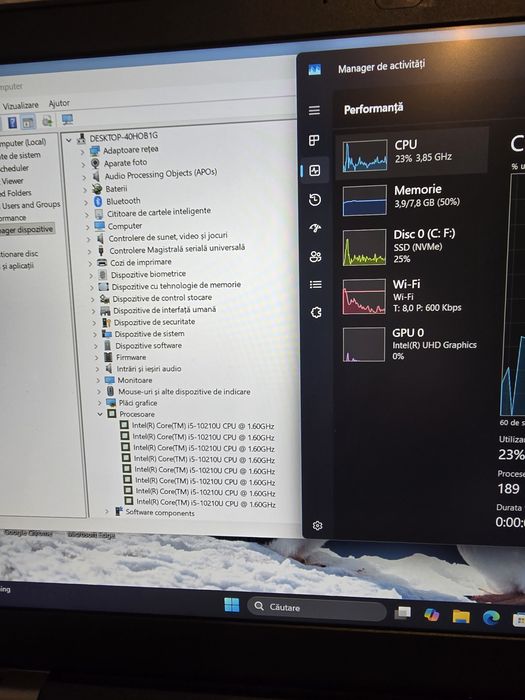This screenshot has height=700, width=525.
Task: Open the Windows Start button
Action: pos(232,605)
